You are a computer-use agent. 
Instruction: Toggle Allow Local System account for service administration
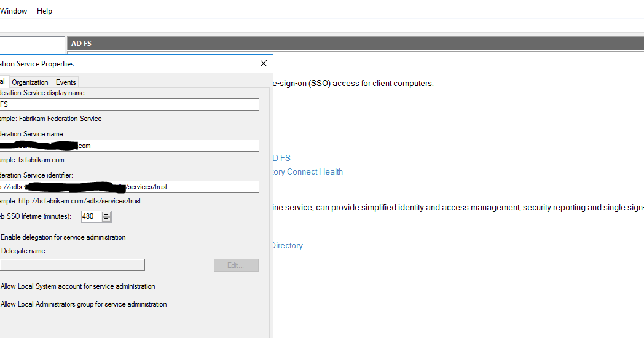pos(77,286)
